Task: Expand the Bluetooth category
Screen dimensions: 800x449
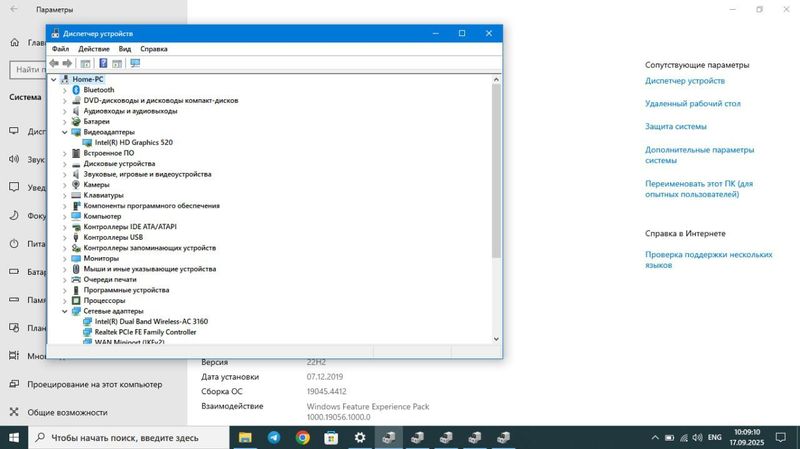Action: coord(65,90)
